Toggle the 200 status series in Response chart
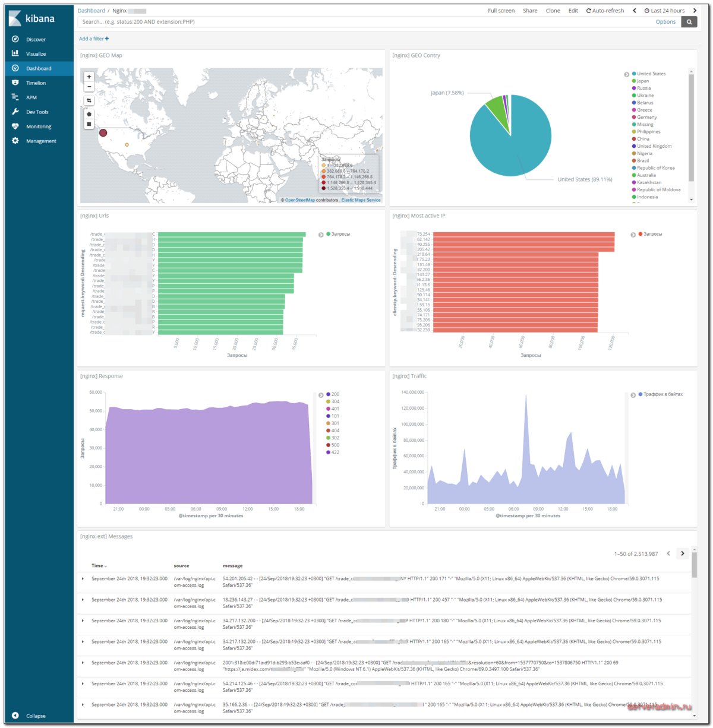713x728 pixels. 335,394
